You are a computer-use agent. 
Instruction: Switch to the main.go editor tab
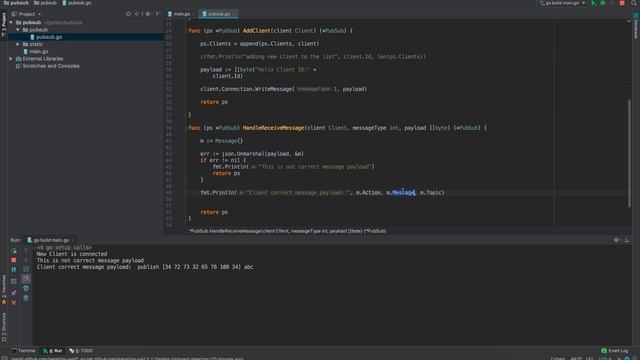pos(179,14)
